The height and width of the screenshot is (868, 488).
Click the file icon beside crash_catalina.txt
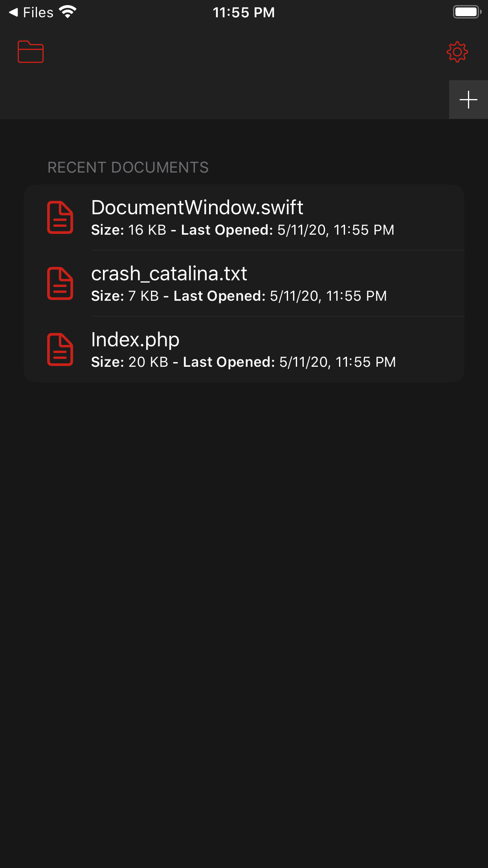tap(61, 283)
